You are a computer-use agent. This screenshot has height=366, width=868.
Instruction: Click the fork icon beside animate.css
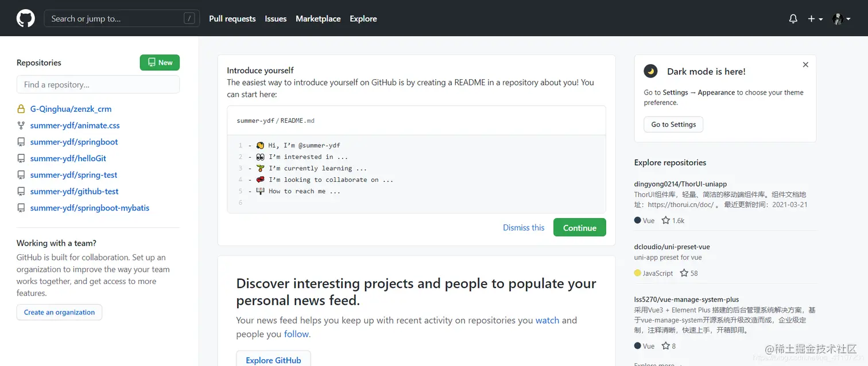point(21,126)
